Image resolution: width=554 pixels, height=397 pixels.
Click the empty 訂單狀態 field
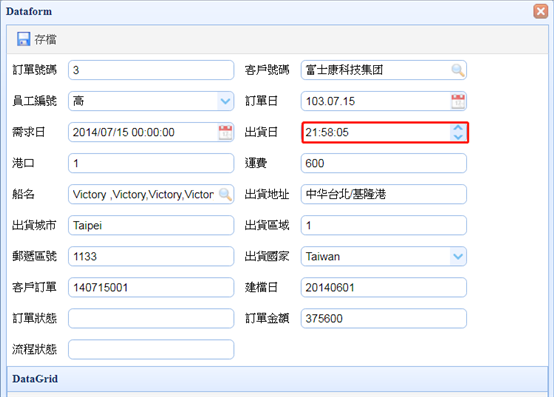(151, 319)
